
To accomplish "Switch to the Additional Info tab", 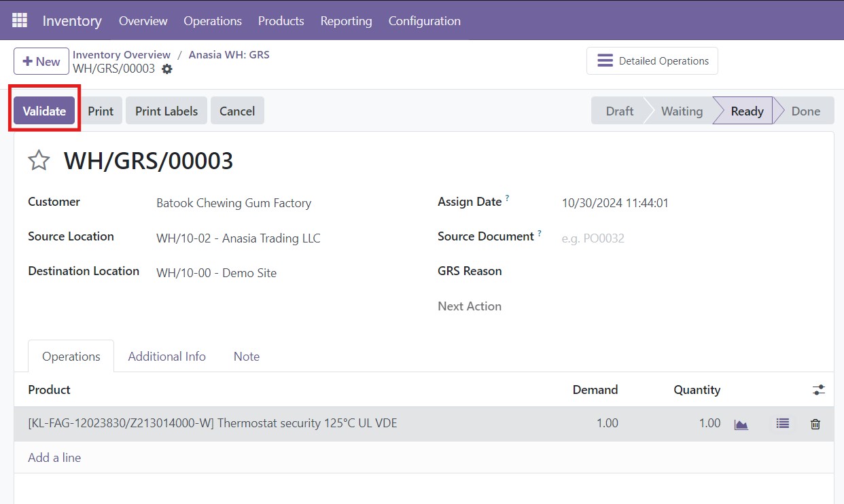I will [x=166, y=356].
